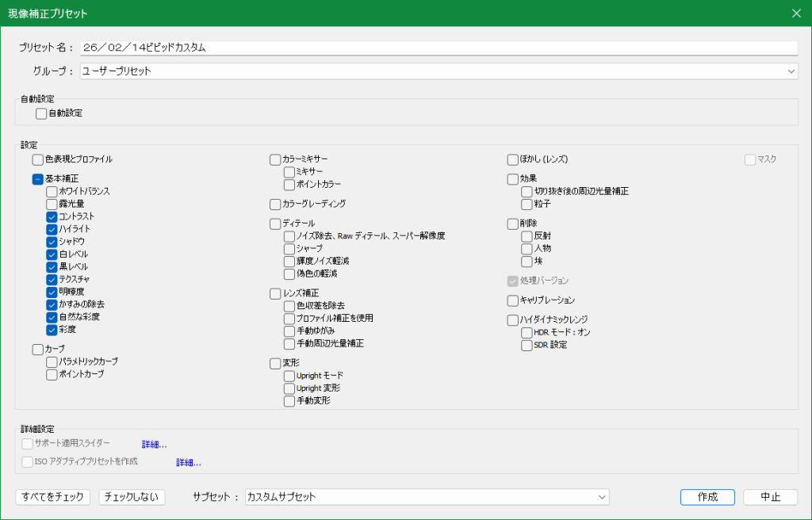The width and height of the screenshot is (812, 520).
Task: Open the グループ dropdown list
Action: coord(439,71)
